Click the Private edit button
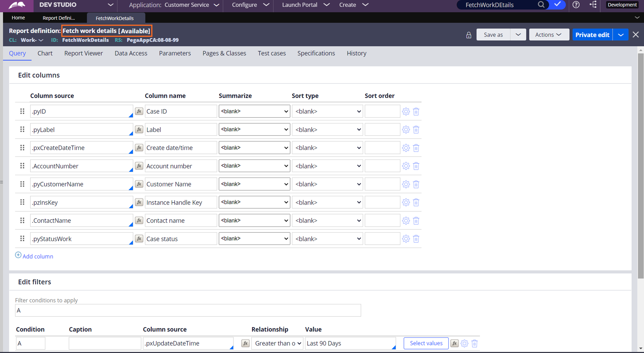 pyautogui.click(x=592, y=35)
